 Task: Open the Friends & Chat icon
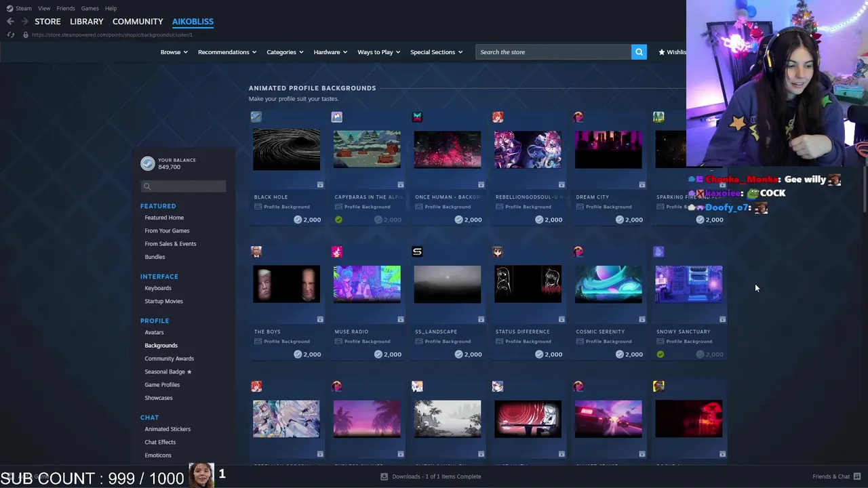click(857, 476)
